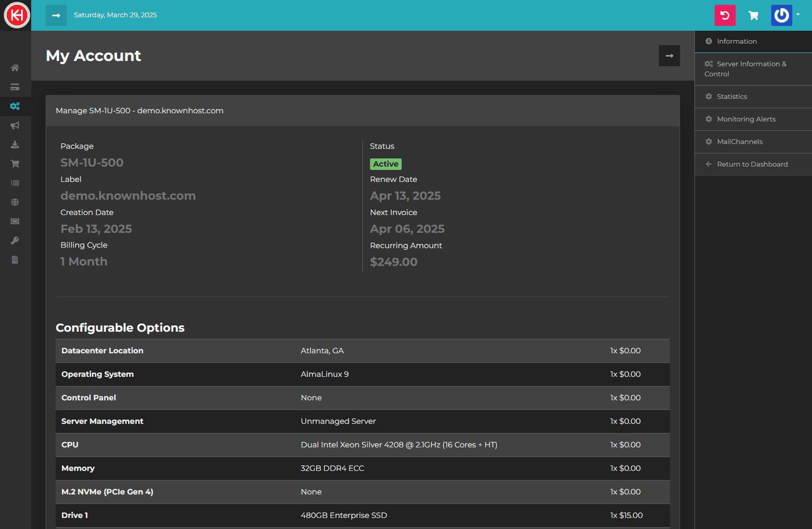Open the barcode icon in sidebar

[15, 183]
